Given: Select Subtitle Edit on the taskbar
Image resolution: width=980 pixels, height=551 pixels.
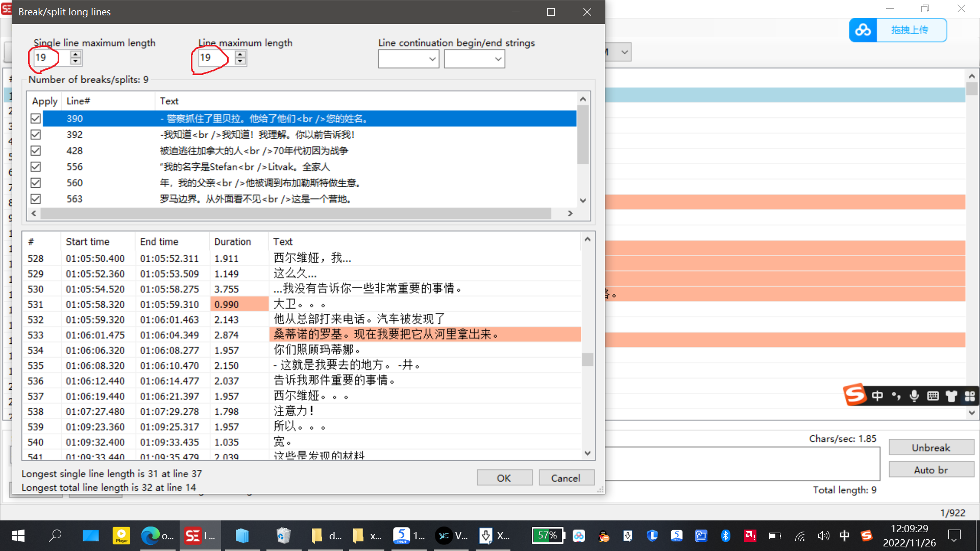Looking at the screenshot, I should [200, 536].
